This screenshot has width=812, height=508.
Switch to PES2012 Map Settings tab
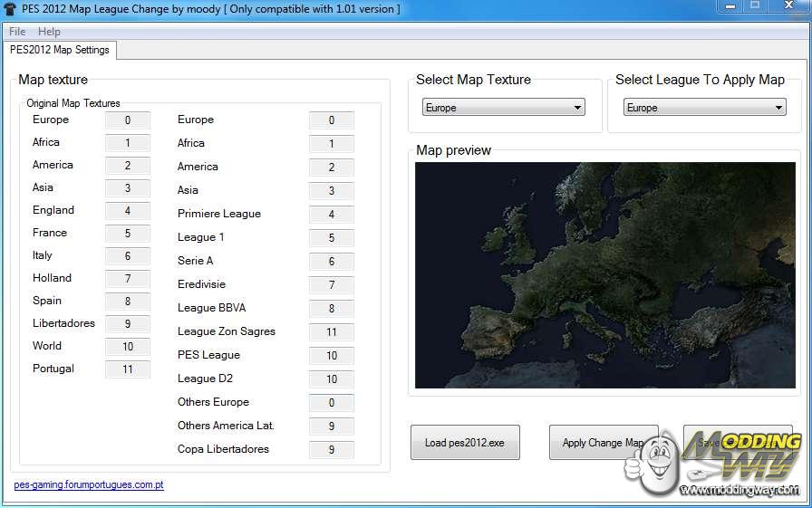[x=60, y=50]
